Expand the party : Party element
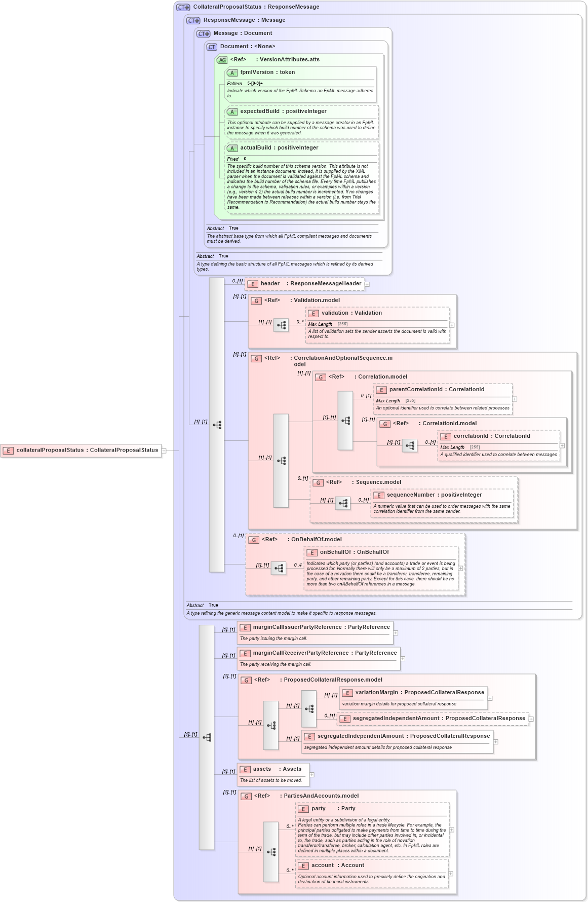The width and height of the screenshot is (588, 902). (x=452, y=830)
